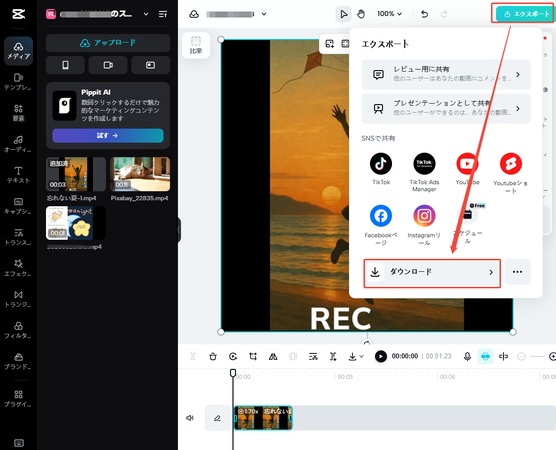Mute the video track audio

click(190, 418)
